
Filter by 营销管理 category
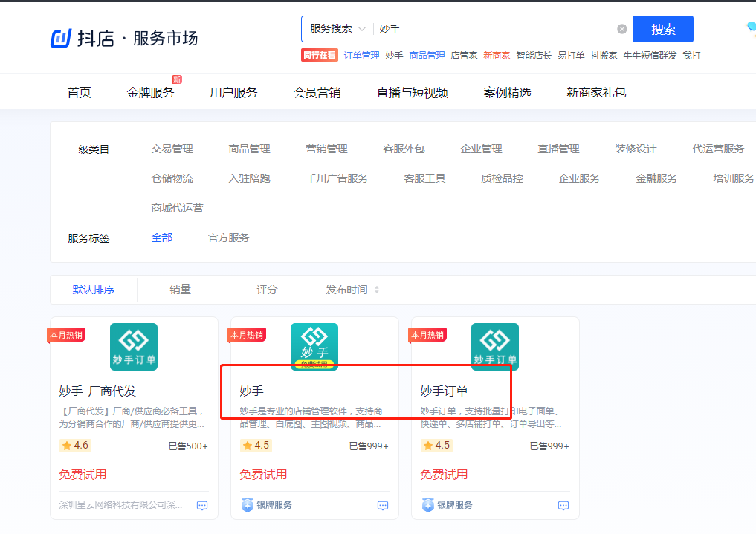pos(327,149)
